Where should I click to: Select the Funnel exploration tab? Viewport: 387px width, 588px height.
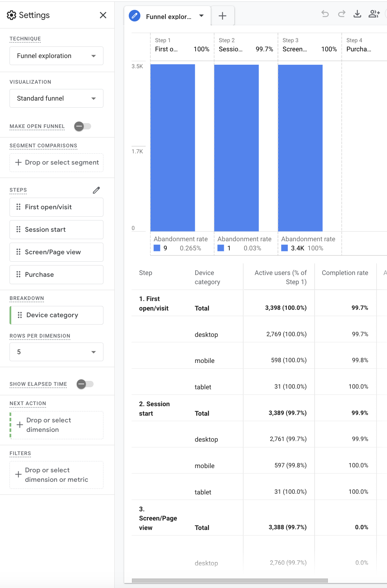[168, 17]
